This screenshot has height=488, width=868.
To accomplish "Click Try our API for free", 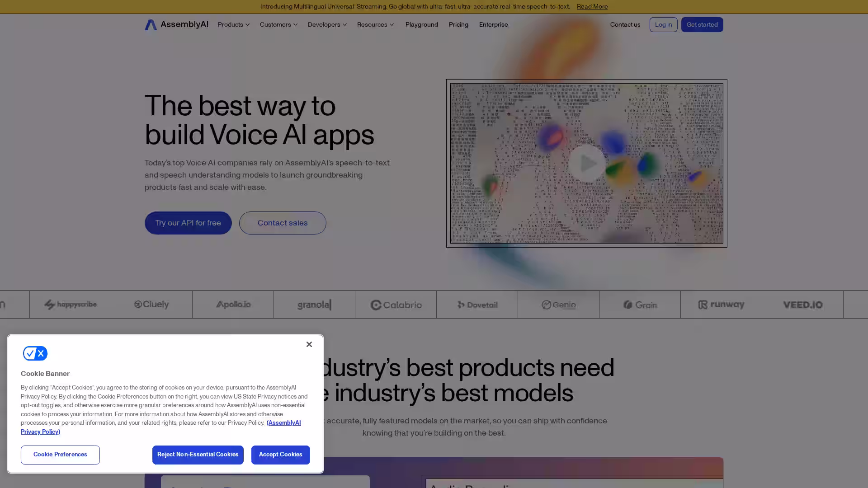I will [188, 223].
